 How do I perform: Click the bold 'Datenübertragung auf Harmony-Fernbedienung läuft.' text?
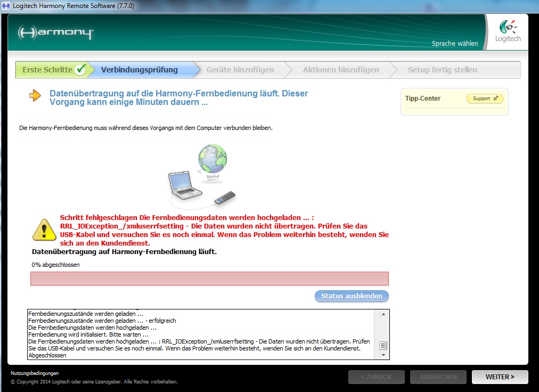click(x=125, y=252)
